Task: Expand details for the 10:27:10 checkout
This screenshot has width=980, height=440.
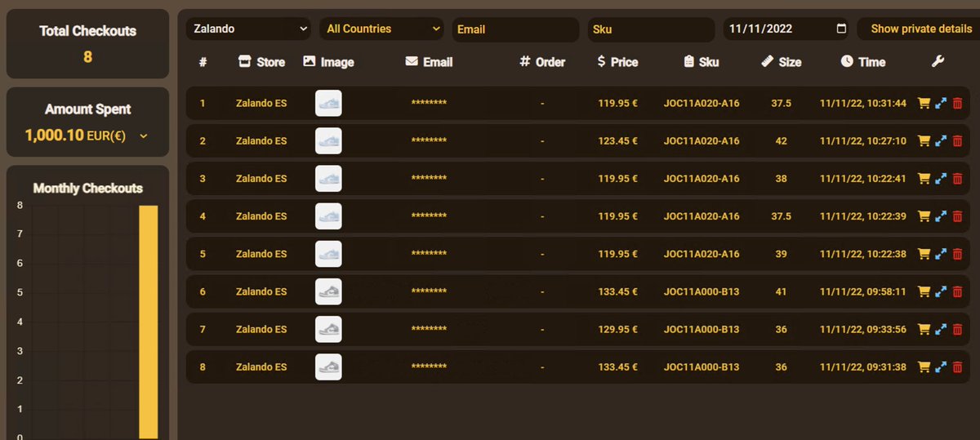Action: tap(941, 141)
